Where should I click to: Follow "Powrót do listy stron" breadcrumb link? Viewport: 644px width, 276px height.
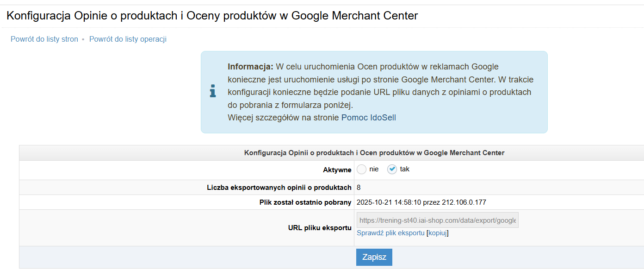click(44, 39)
